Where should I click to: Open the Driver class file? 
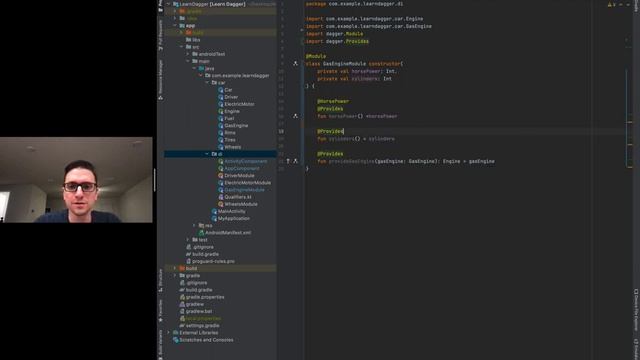pyautogui.click(x=228, y=97)
